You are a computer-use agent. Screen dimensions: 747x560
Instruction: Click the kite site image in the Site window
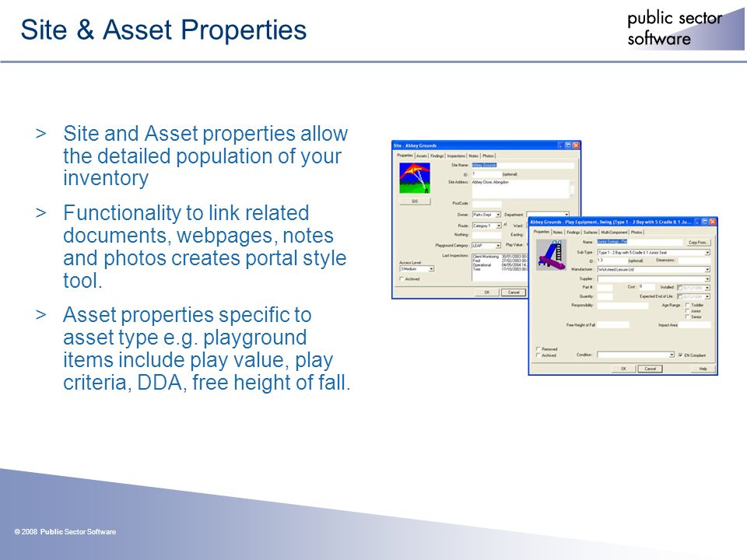click(x=415, y=178)
